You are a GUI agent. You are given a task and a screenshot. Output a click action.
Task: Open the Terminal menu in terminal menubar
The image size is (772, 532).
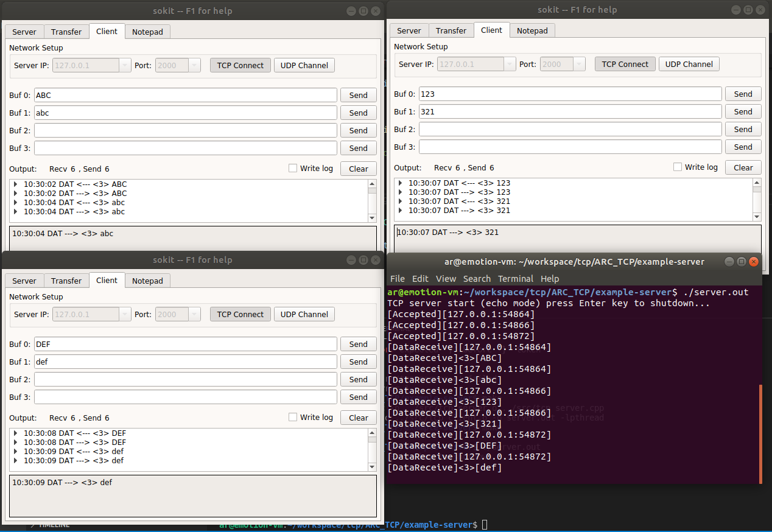point(515,278)
